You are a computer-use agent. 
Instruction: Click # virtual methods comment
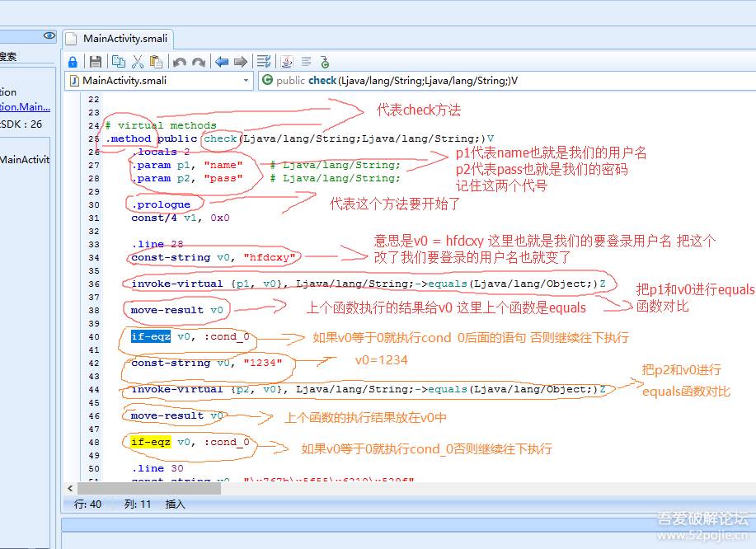pos(161,125)
